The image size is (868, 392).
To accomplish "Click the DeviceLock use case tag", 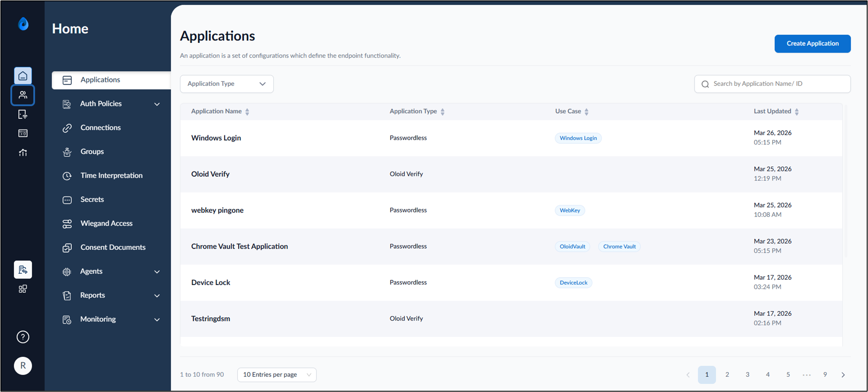I will point(573,283).
